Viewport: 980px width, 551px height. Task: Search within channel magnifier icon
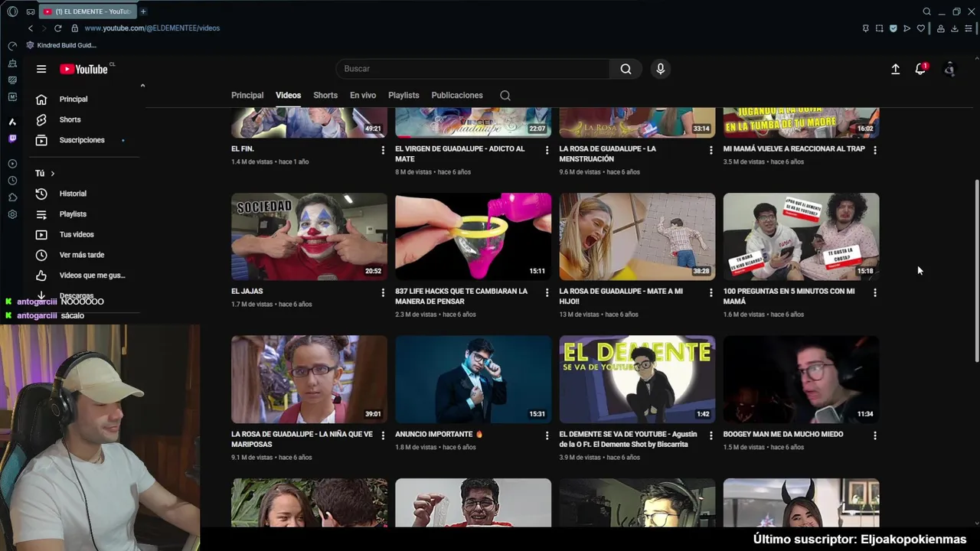(505, 96)
